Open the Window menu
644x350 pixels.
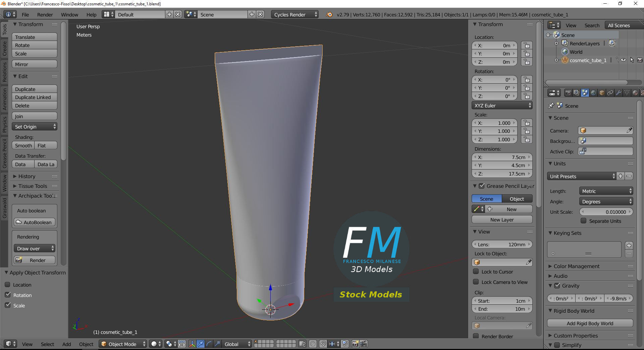pos(69,14)
